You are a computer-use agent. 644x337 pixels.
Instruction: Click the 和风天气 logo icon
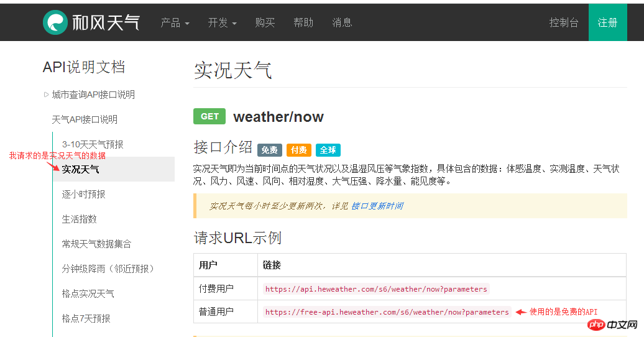[55, 22]
